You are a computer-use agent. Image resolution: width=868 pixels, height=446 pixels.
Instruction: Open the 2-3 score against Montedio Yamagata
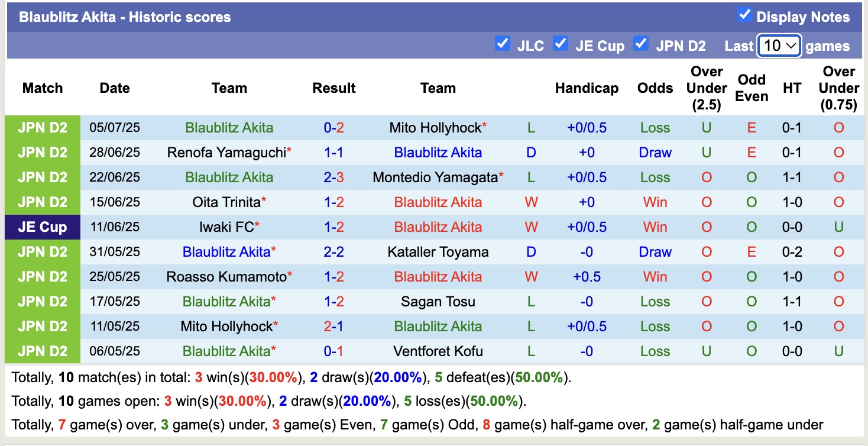pyautogui.click(x=334, y=177)
